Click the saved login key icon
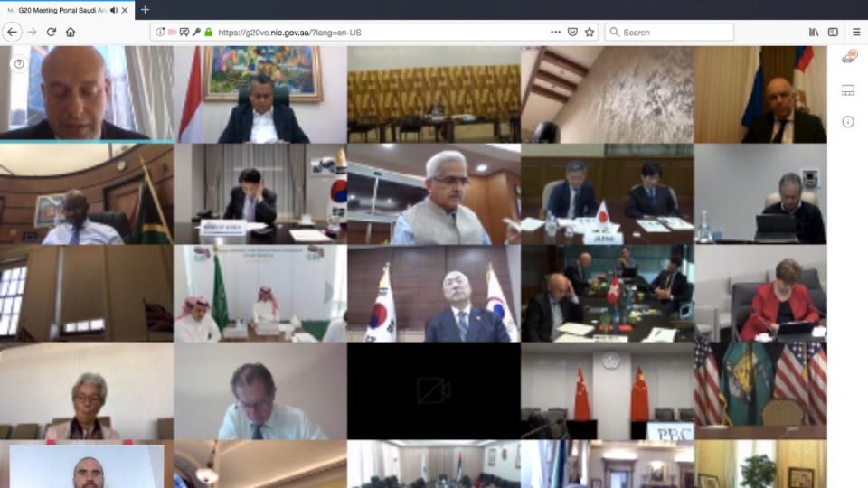Screen dimensions: 868x488 pyautogui.click(x=196, y=33)
